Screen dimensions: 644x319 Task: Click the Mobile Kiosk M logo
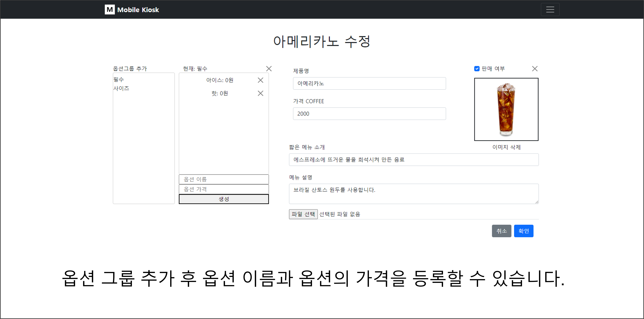point(109,9)
